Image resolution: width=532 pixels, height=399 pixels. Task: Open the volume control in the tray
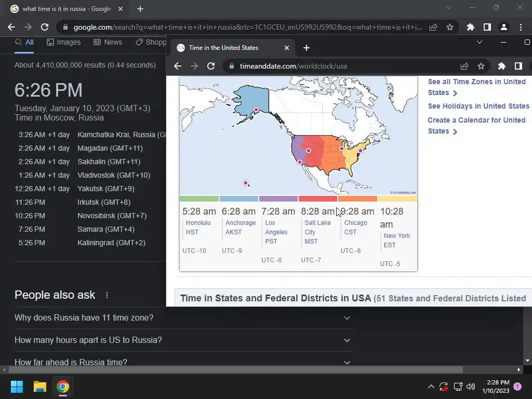[x=471, y=387]
